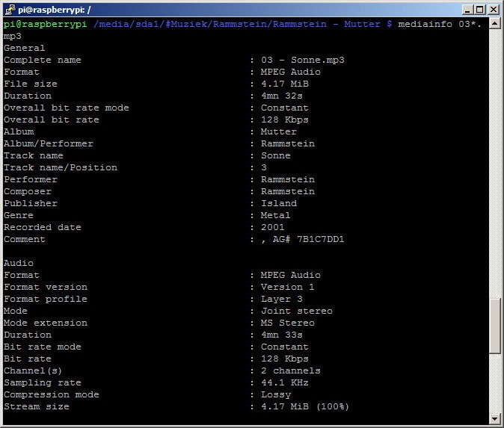Maximize the pi@raspberrypi terminal window
Screen dimensions: 504x428
[479, 10]
